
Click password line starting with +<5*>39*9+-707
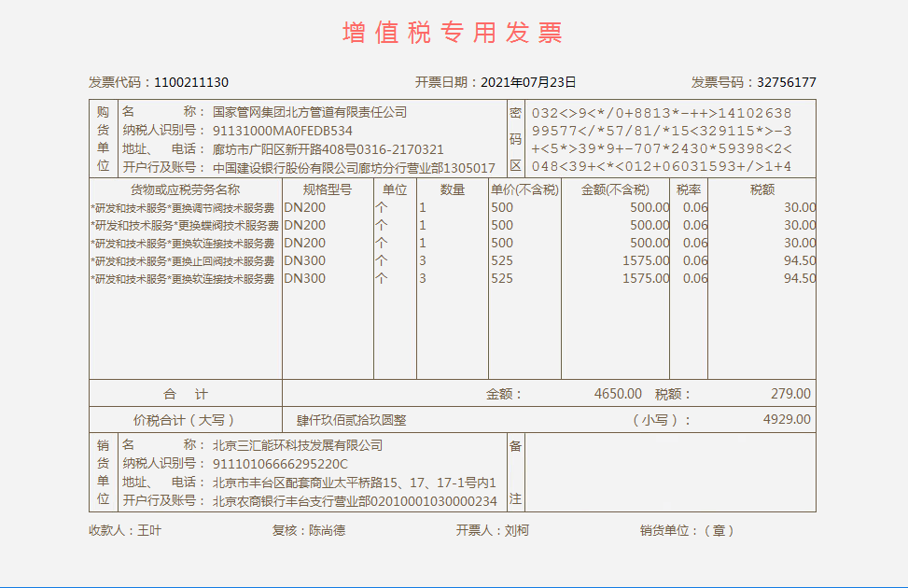[662, 149]
